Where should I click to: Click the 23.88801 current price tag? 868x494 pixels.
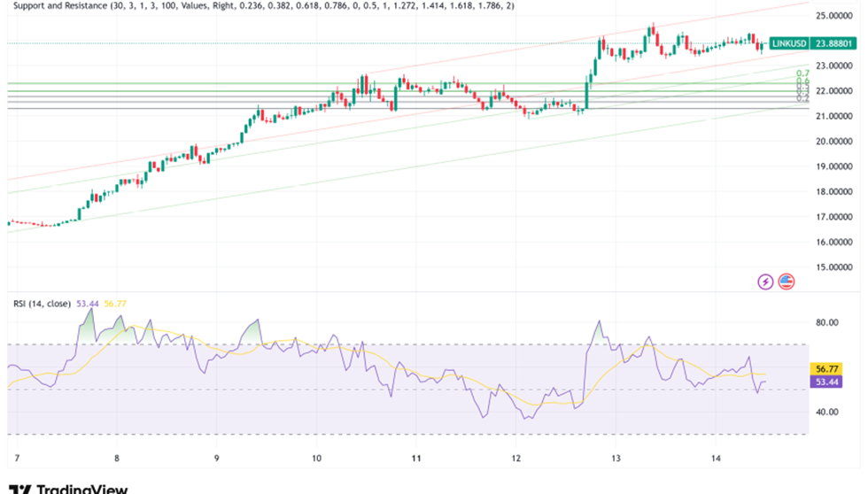[x=834, y=42]
